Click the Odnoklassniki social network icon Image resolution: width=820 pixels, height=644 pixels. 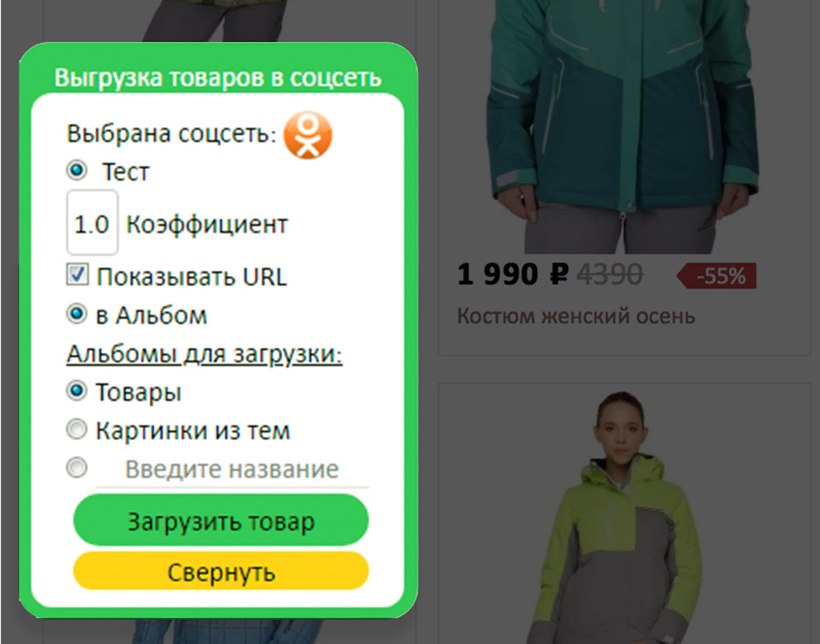(308, 135)
